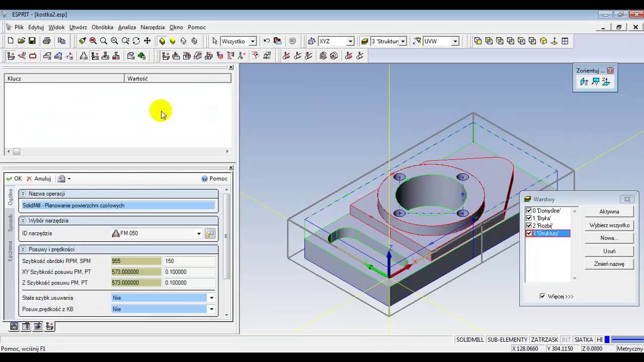Switch to the Sposób vertical tab
The height and width of the screenshot is (362, 644).
10,222
